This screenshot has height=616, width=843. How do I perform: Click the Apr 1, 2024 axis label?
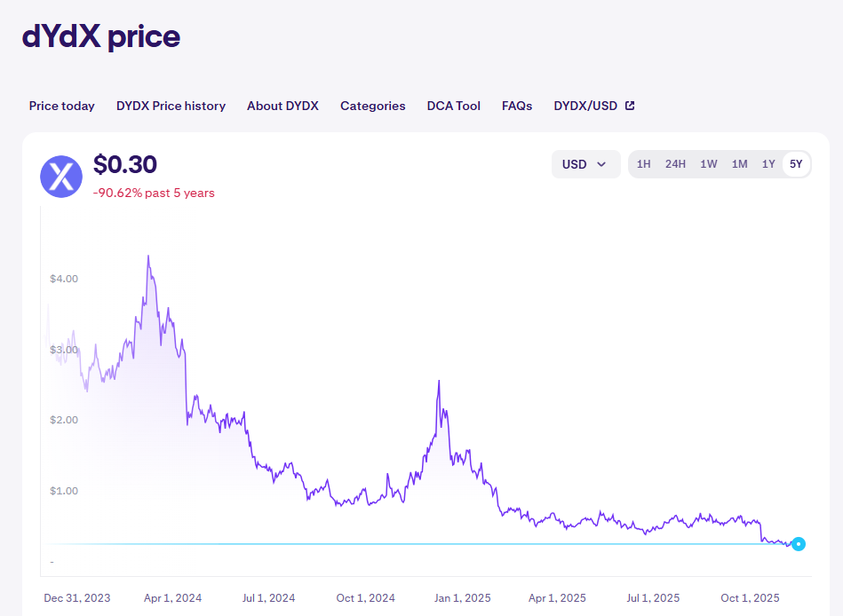(x=172, y=597)
